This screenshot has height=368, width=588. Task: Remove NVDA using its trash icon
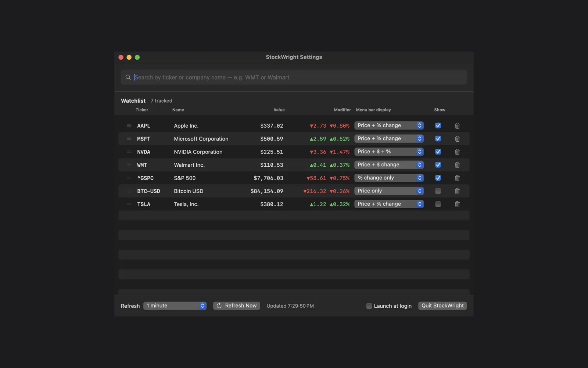[457, 152]
